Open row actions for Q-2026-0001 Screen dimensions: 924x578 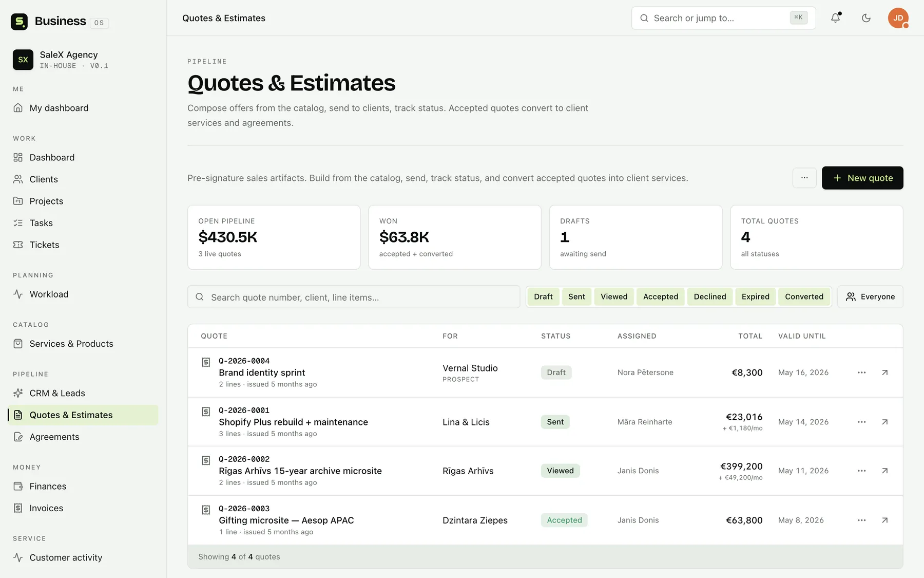coord(861,422)
